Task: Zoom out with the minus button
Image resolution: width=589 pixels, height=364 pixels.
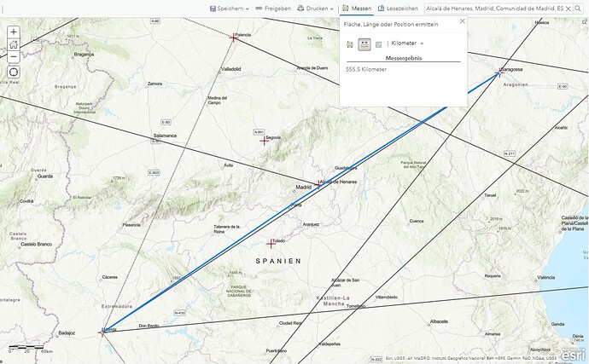Action: [14, 56]
